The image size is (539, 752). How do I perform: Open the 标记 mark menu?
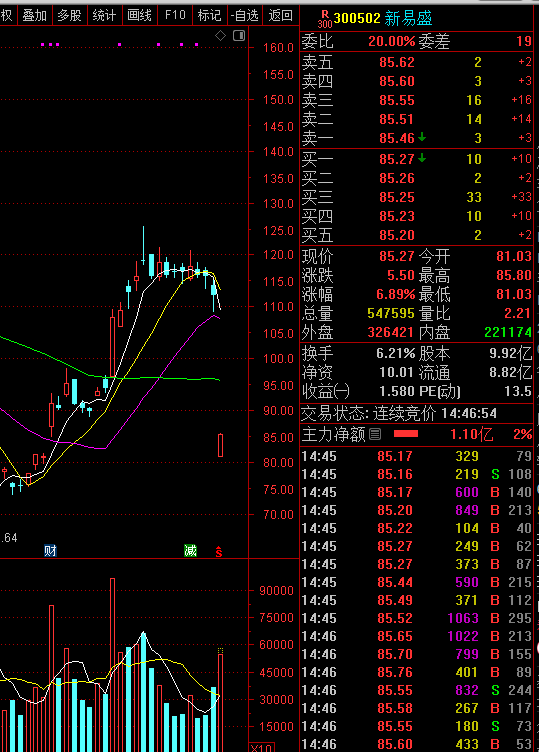tap(210, 15)
